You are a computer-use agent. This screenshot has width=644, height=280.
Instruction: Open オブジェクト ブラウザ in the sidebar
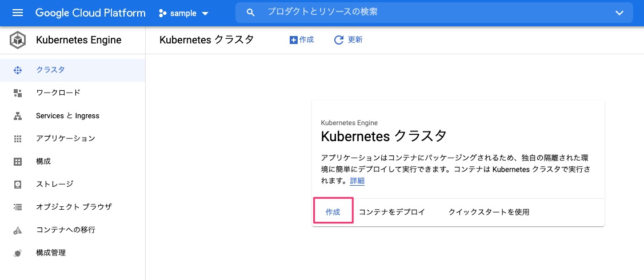point(72,207)
